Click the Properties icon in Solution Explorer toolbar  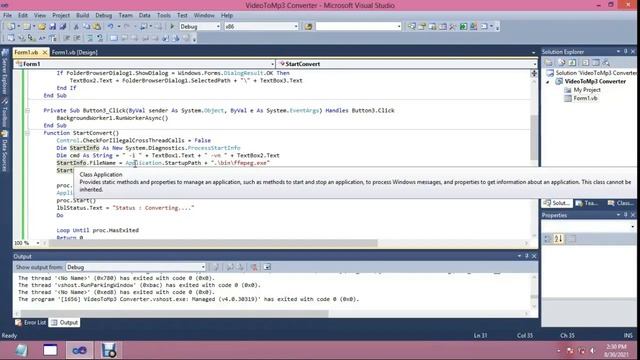click(549, 62)
